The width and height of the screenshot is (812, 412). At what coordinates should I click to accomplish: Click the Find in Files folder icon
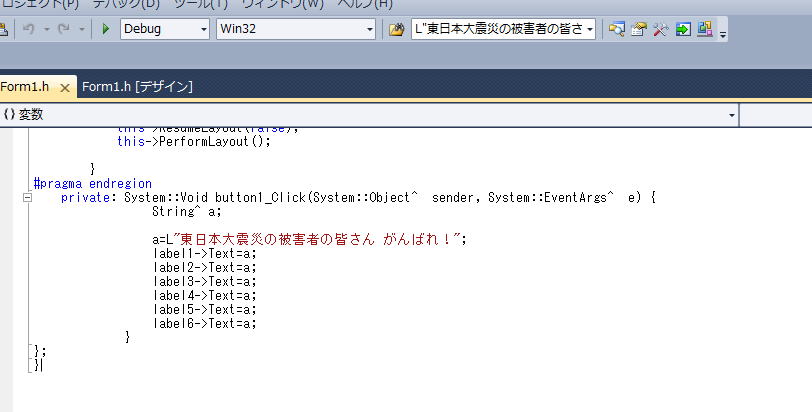[397, 29]
